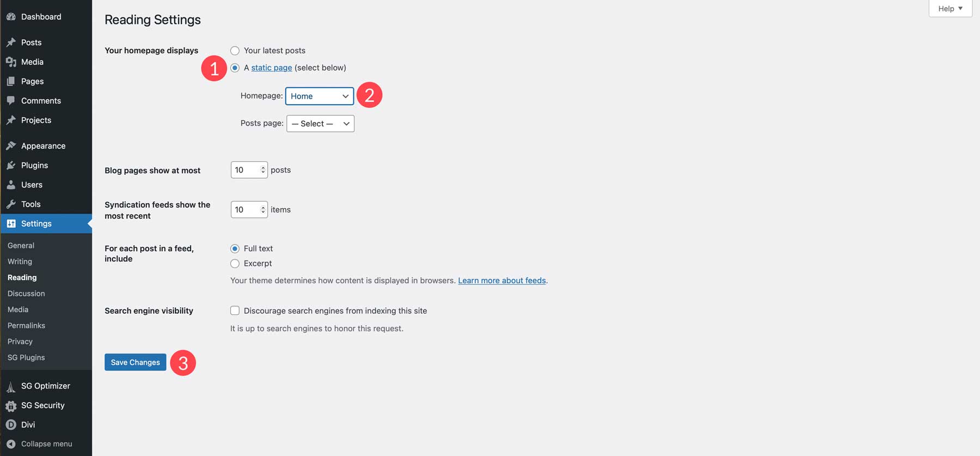Open Permalinks settings submenu

coord(26,326)
